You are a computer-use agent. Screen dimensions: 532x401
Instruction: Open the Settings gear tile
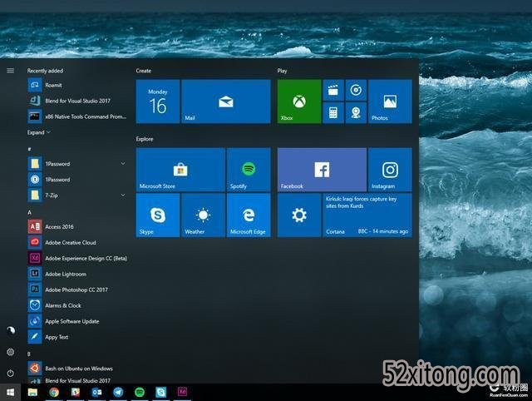(x=299, y=215)
